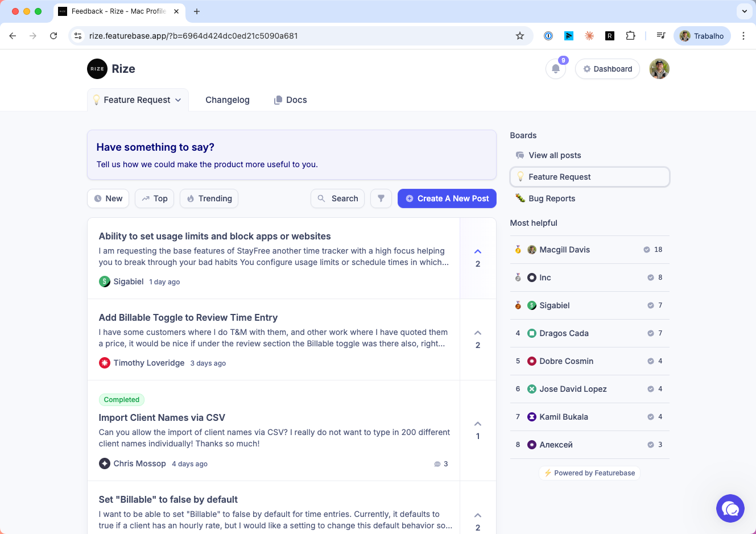Click the filter funnel icon beside Search
The image size is (756, 534).
click(381, 198)
